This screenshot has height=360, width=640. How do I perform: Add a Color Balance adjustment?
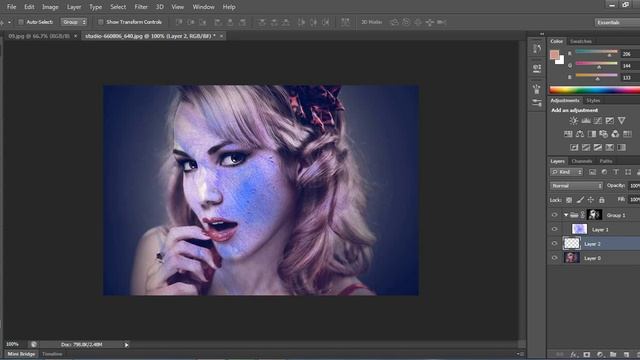pos(580,134)
